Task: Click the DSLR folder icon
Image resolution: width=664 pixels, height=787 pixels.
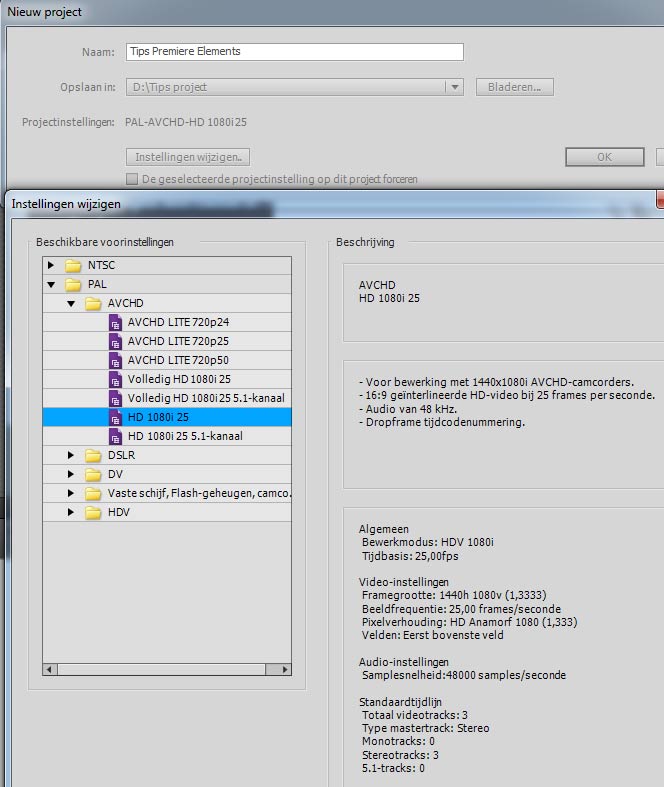Action: tap(93, 455)
